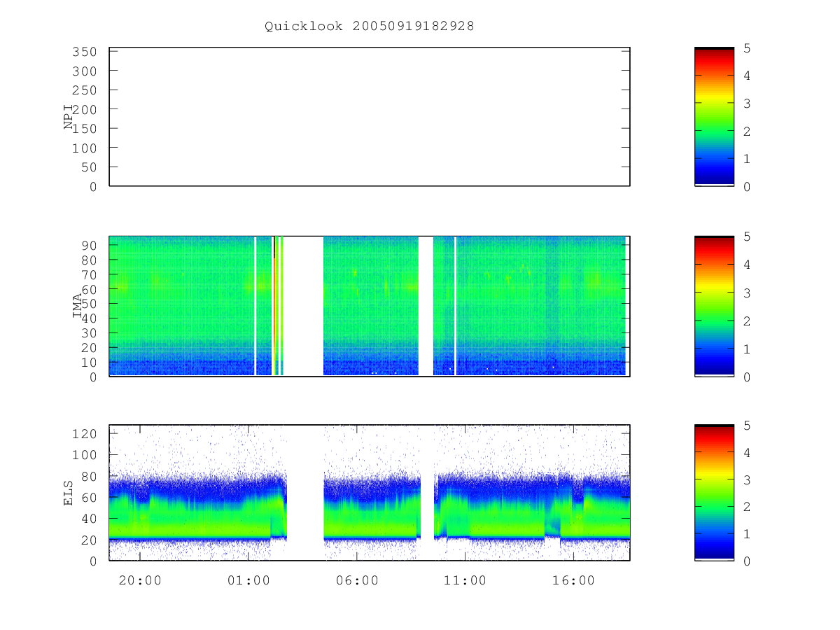This screenshot has width=840, height=630.
Task: Click the 60 tick on the ELS axis
Action: [89, 498]
